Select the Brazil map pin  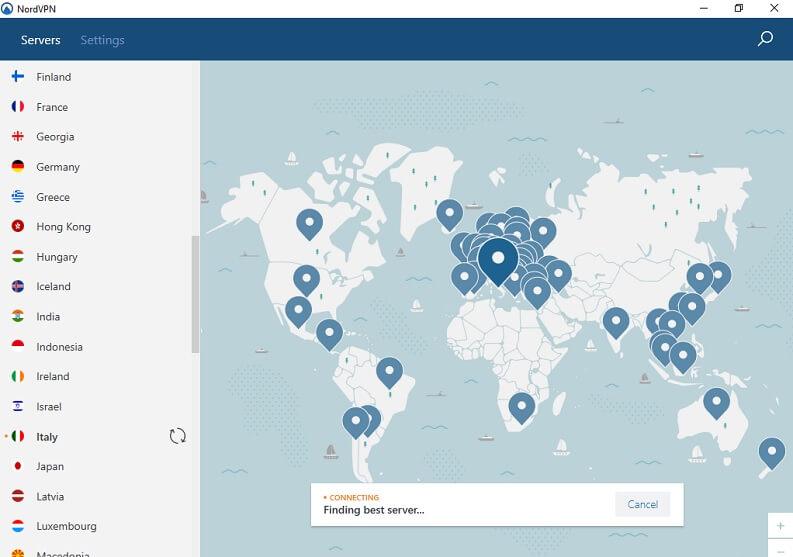click(x=389, y=372)
